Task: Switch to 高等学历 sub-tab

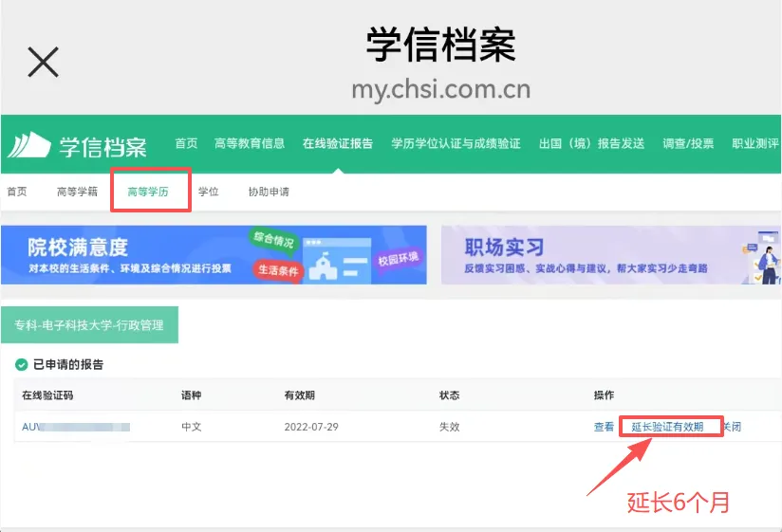Action: (x=148, y=192)
